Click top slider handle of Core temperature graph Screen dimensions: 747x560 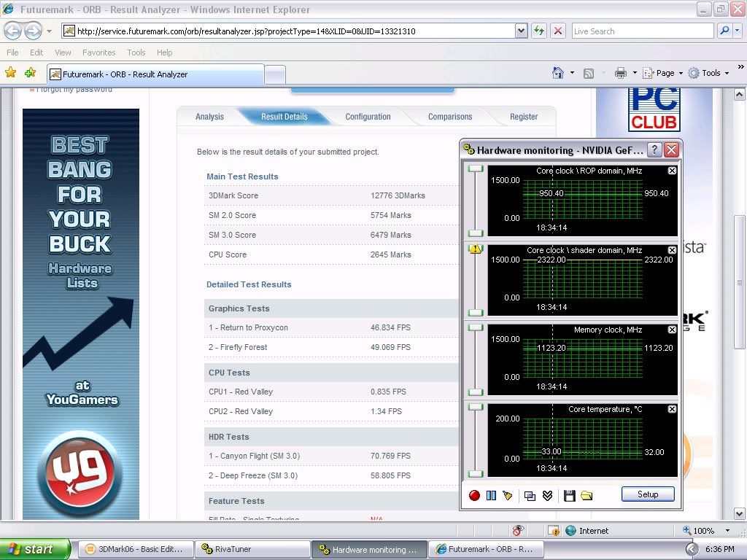point(476,407)
